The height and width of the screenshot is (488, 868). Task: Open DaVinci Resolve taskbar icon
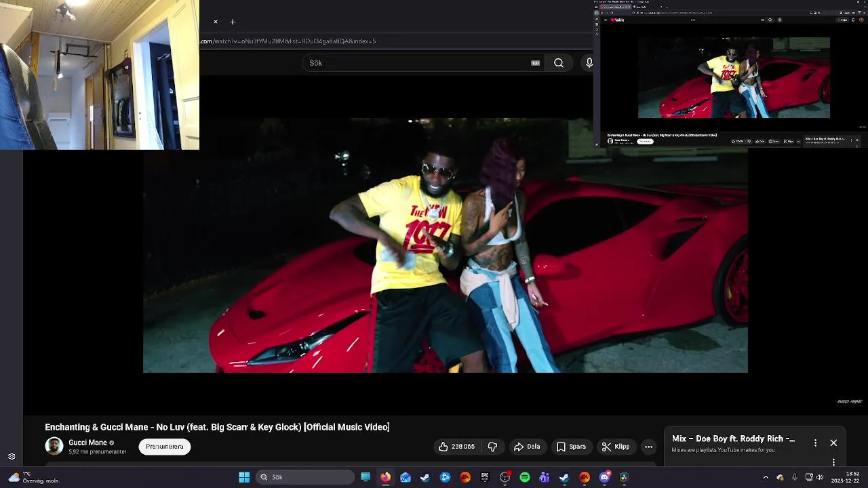point(624,477)
